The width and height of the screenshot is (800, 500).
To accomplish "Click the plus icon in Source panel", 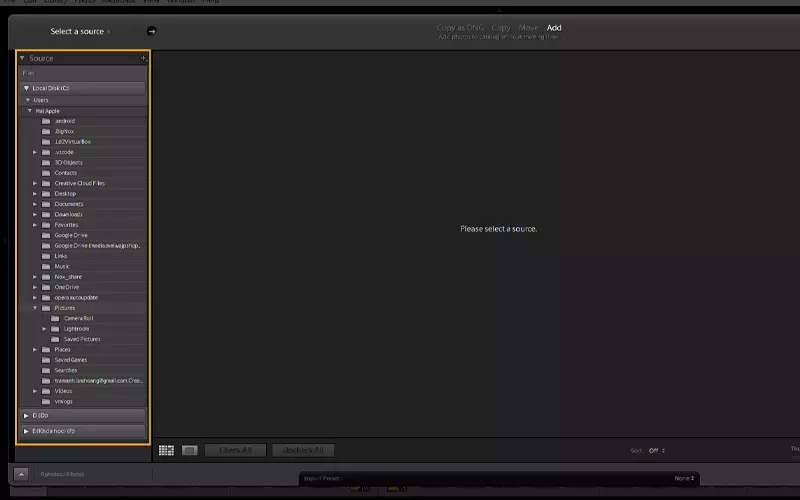I will (143, 59).
